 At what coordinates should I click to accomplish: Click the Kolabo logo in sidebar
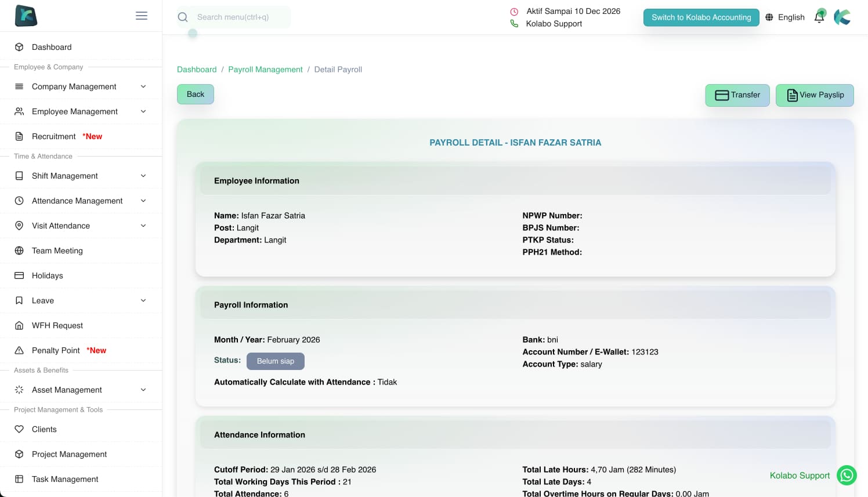[x=26, y=16]
